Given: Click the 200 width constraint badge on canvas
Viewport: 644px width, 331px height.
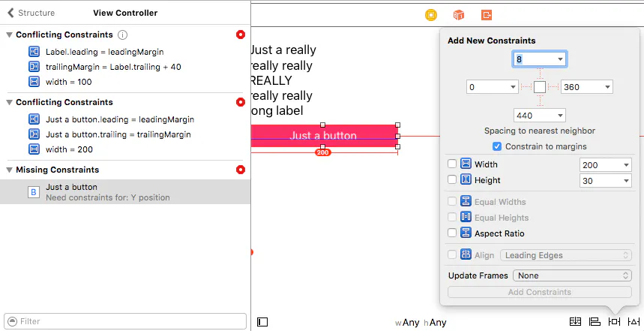Looking at the screenshot, I should click(x=323, y=152).
